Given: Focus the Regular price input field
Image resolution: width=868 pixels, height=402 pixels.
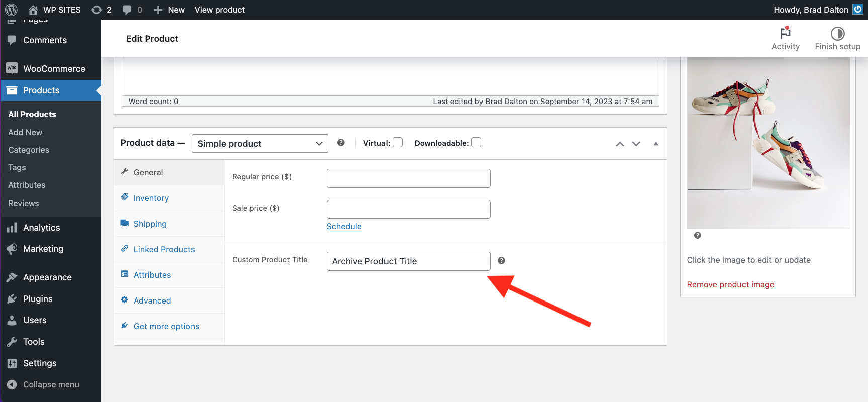Looking at the screenshot, I should (408, 178).
